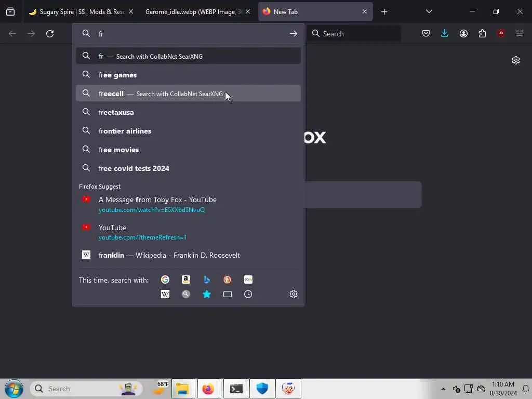Search with the grey magnifier engine icon
This screenshot has width=532, height=399.
tap(185, 294)
